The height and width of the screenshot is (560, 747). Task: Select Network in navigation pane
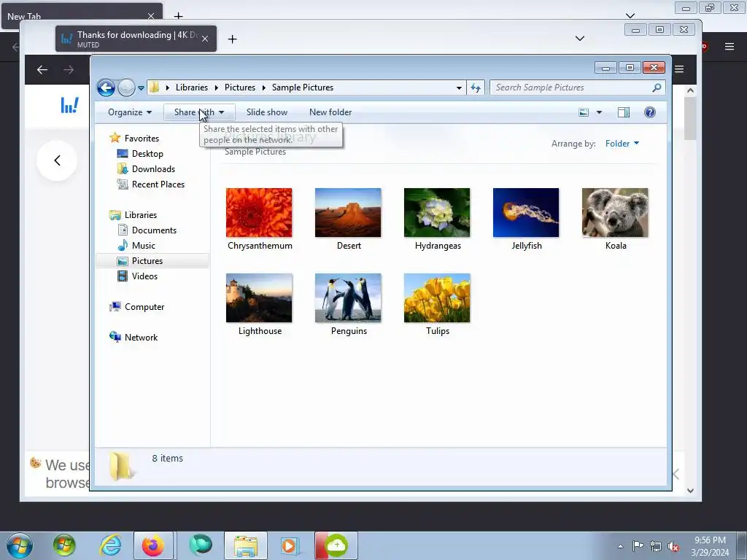tap(141, 337)
